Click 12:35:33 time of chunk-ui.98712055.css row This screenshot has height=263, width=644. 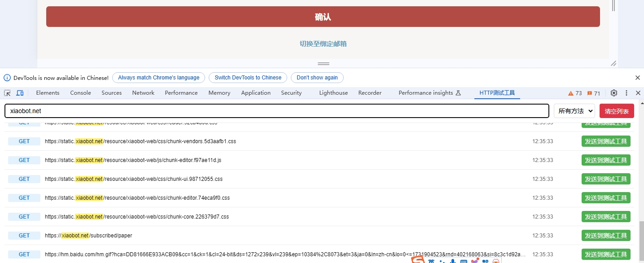[x=543, y=179]
